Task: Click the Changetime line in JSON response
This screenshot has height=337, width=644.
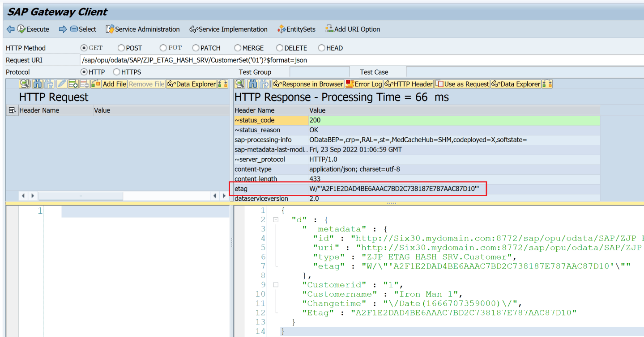Action: (412, 303)
